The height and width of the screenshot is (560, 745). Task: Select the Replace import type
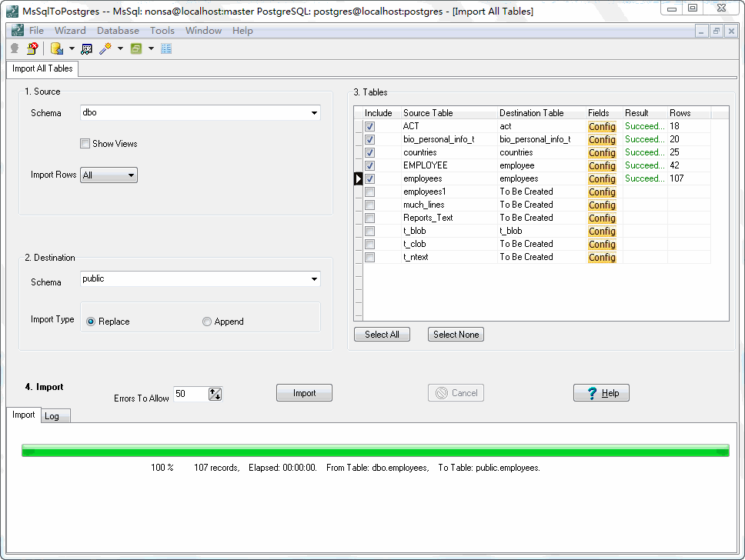tap(91, 322)
